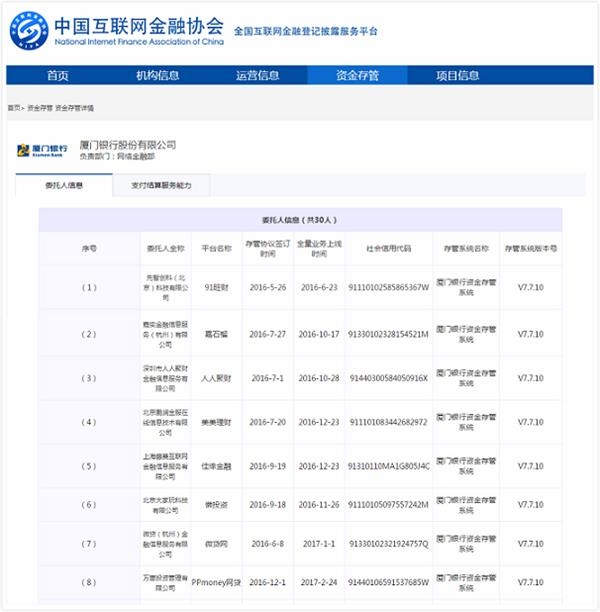600x612 pixels.
Task: Click date 2016-11-26 in row 6
Action: tap(319, 505)
